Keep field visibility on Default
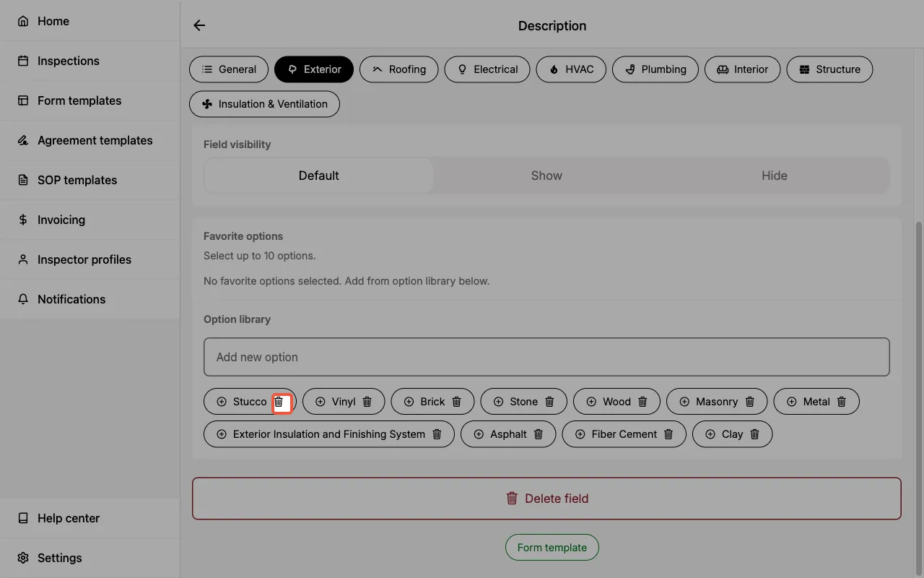 pyautogui.click(x=318, y=175)
